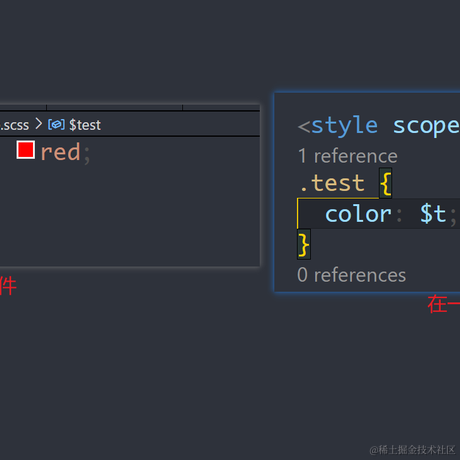Click the opening angle bracket before style

click(x=304, y=126)
